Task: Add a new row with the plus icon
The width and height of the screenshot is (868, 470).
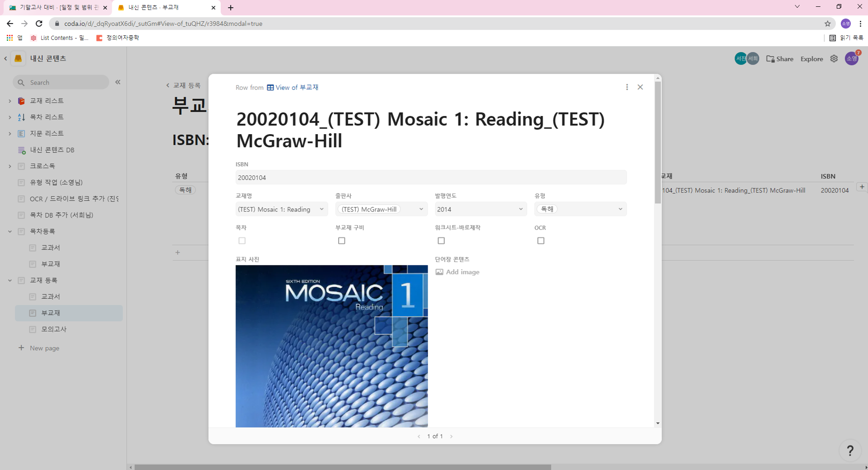Action: click(178, 253)
